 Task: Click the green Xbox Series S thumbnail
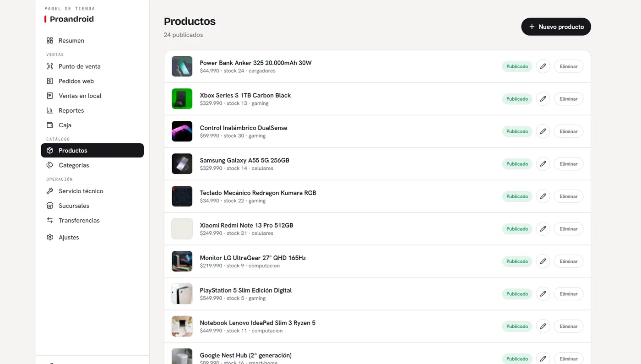(x=182, y=99)
